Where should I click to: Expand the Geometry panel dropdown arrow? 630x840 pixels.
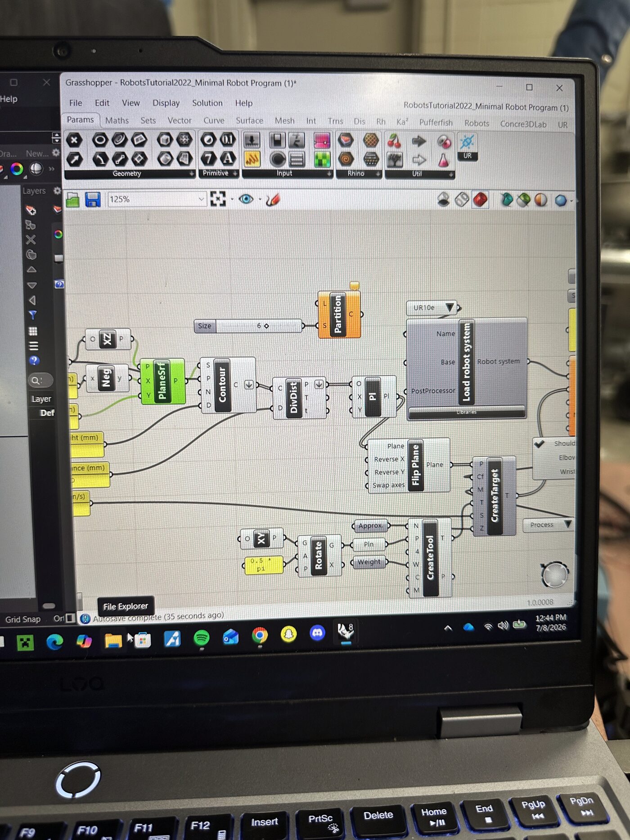coord(191,174)
